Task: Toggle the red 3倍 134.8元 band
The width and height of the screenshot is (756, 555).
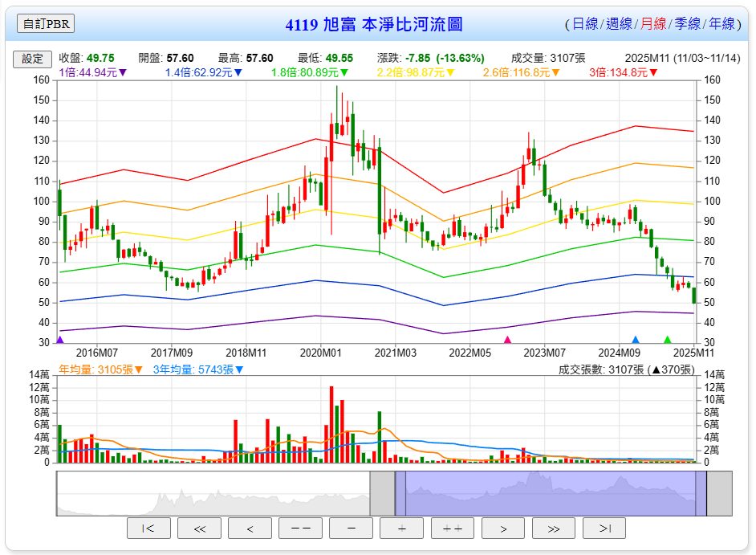Action: 624,72
